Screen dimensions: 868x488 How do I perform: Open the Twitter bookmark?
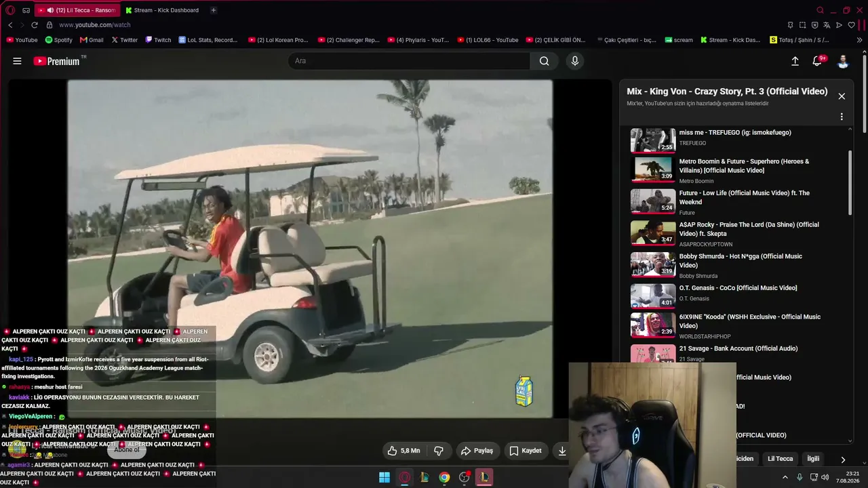tap(125, 40)
